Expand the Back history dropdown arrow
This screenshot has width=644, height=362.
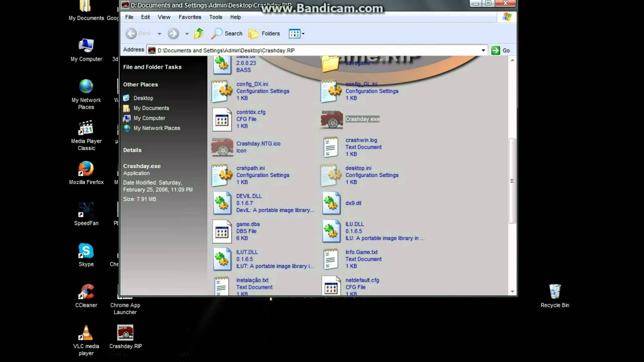tap(159, 34)
